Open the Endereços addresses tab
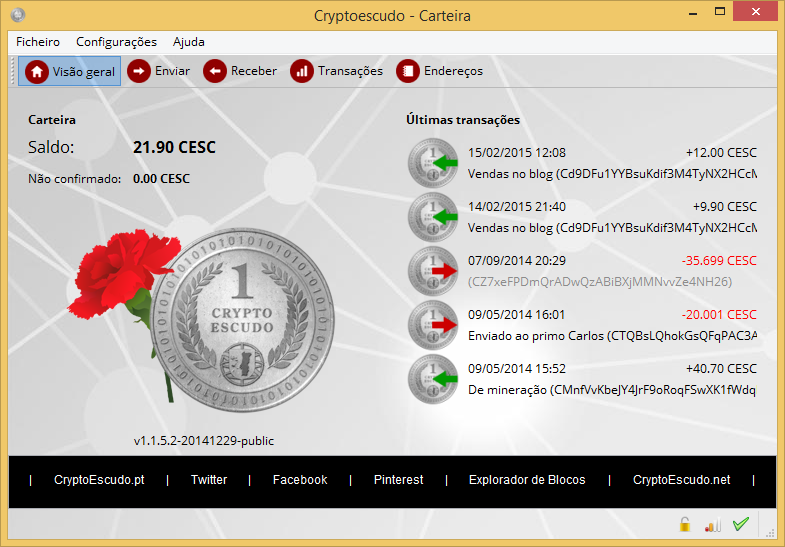The image size is (785, 547). [440, 71]
